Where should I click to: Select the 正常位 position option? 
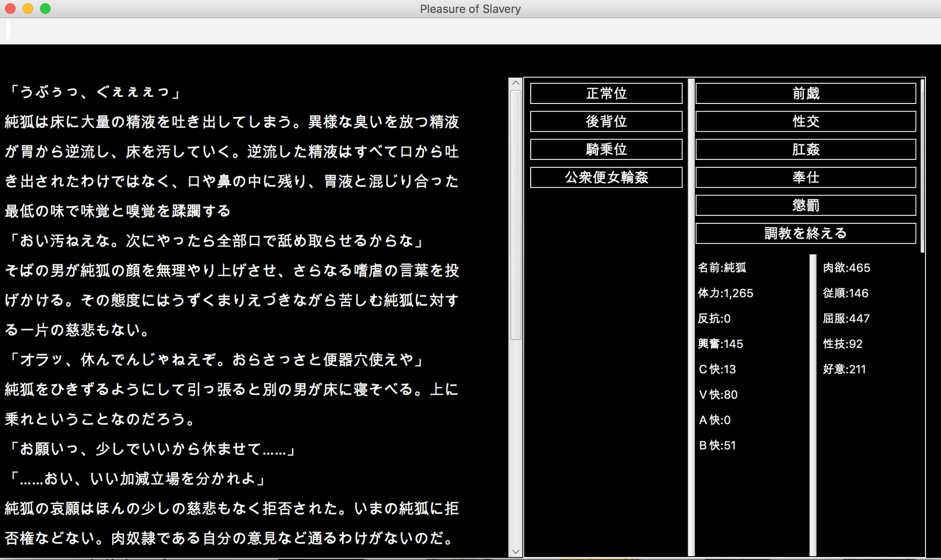[606, 94]
